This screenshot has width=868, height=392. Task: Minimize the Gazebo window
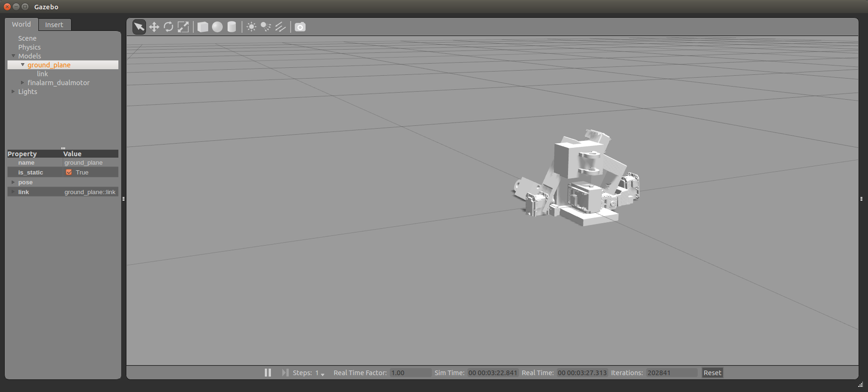coord(16,7)
